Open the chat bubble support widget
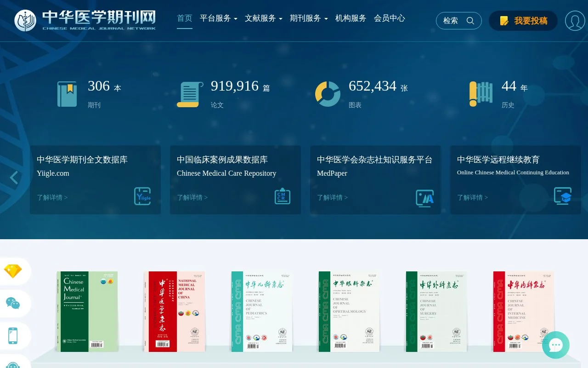 pyautogui.click(x=556, y=345)
